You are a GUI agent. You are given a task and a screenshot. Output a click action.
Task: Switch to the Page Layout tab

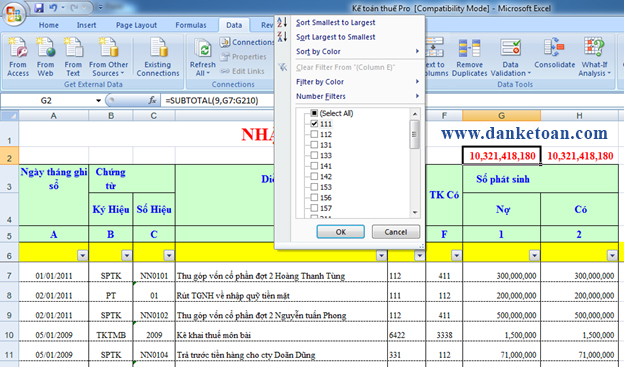(136, 25)
